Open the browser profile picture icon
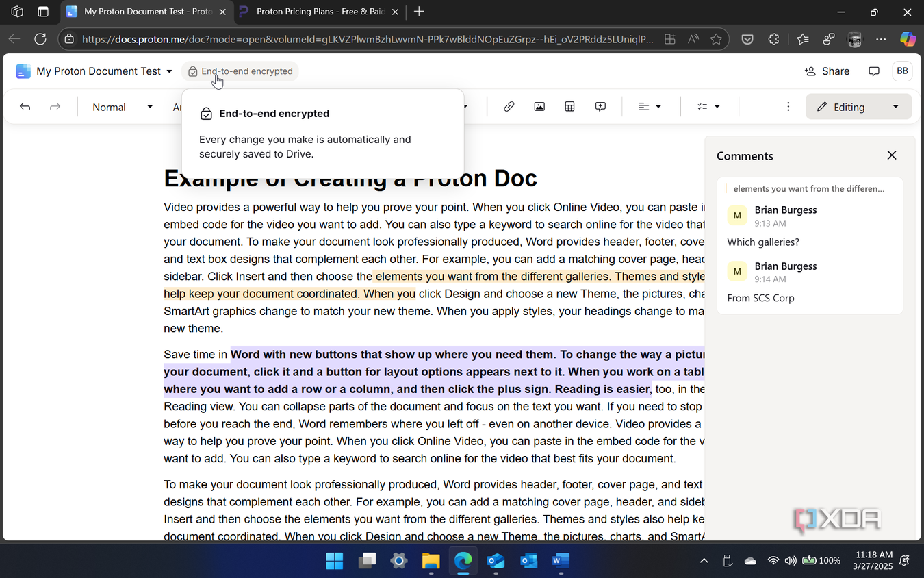Viewport: 924px width, 578px height. click(855, 39)
